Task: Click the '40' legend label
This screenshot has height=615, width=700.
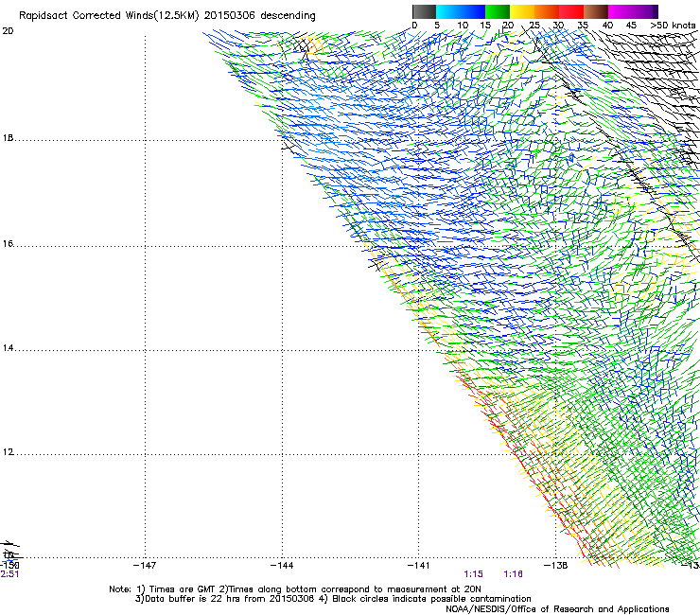Action: (x=607, y=26)
